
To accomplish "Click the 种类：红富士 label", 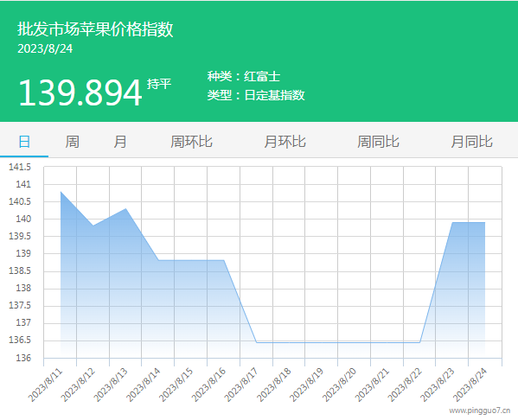I will pyautogui.click(x=244, y=77).
